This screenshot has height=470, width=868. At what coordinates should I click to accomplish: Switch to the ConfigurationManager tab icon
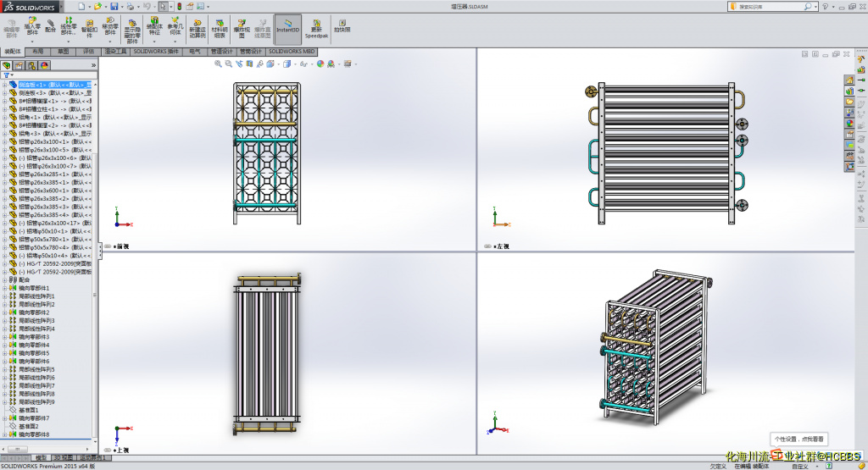(31, 65)
